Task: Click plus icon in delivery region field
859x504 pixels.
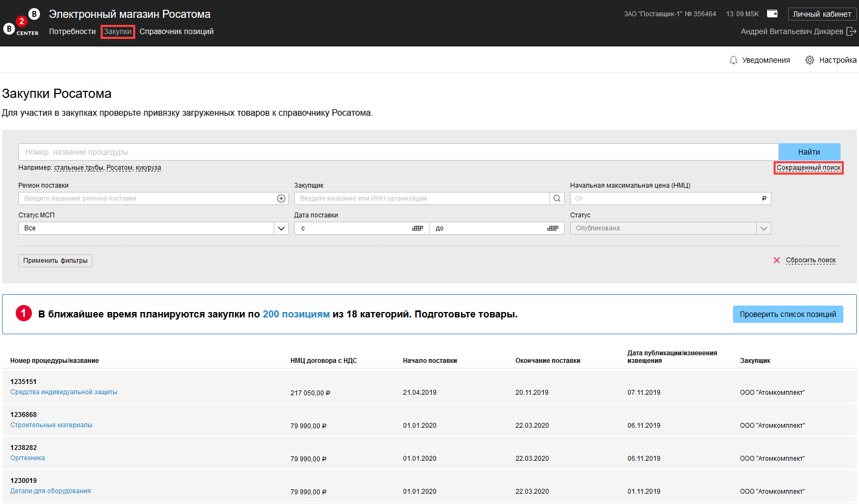Action: 281,198
